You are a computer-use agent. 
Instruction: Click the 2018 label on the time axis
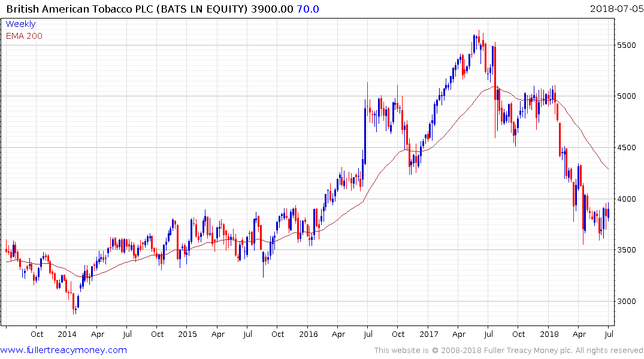click(x=549, y=334)
